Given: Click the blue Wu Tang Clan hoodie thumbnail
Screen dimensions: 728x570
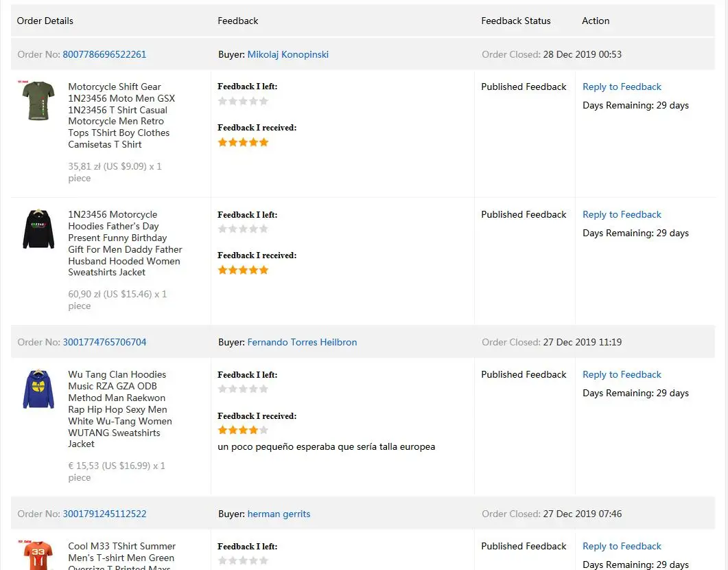Looking at the screenshot, I should click(x=38, y=389).
